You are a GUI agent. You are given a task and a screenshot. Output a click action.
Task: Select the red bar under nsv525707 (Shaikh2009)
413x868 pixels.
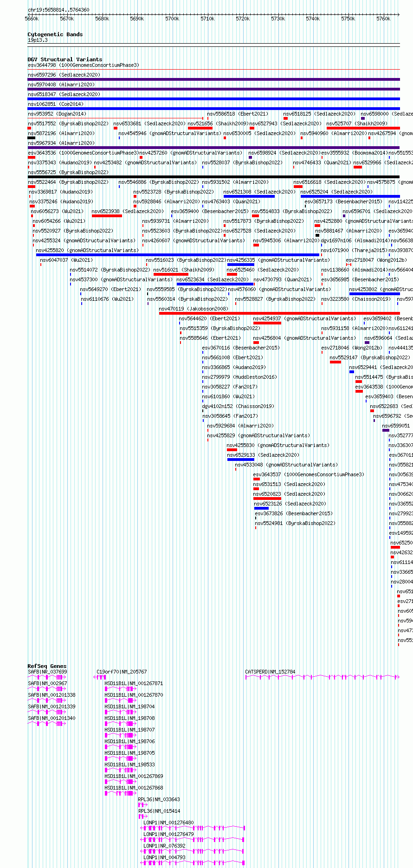(363, 128)
